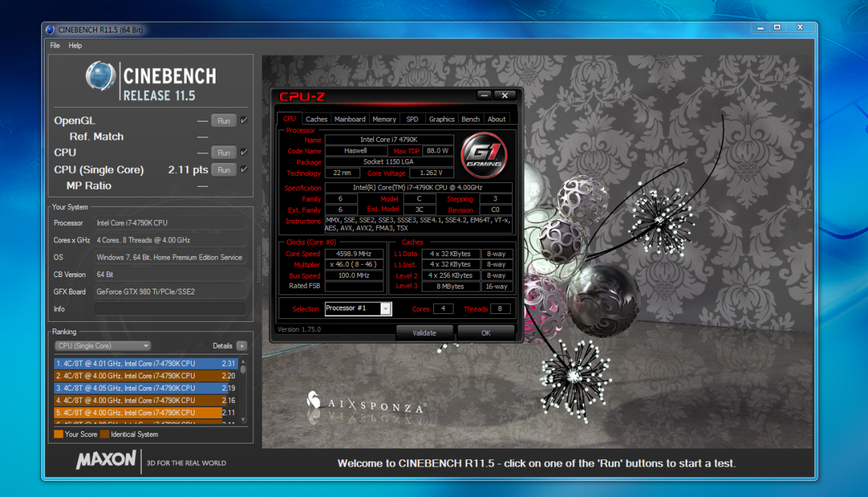The image size is (868, 497).
Task: Click the Processor field in Your System
Action: pos(170,223)
